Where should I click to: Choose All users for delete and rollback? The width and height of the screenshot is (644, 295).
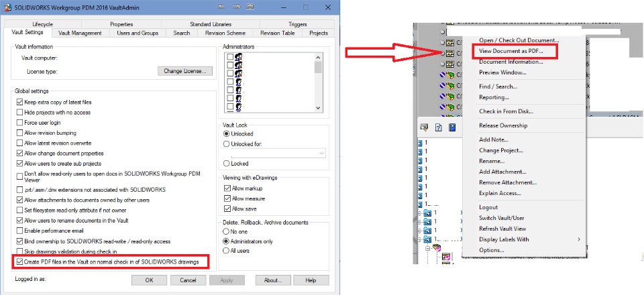point(226,250)
